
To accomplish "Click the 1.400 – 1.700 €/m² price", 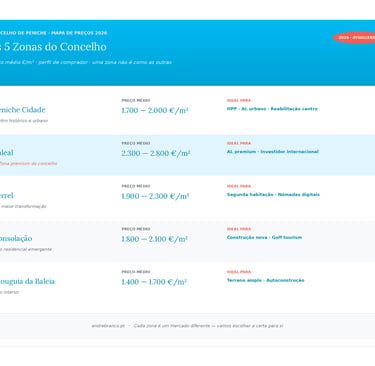I will (x=154, y=282).
